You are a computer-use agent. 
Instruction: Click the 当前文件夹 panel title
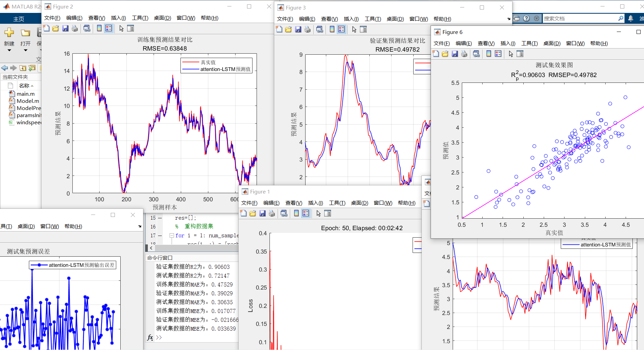click(15, 77)
